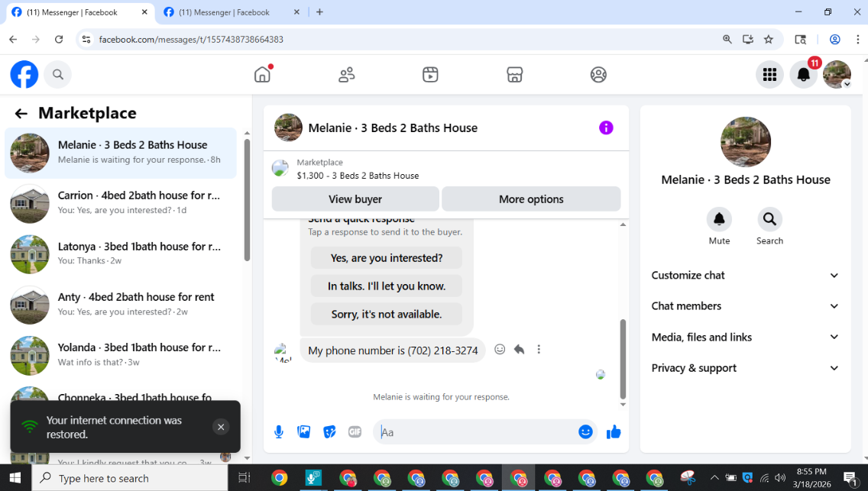Expand Media, files and links section

pos(745,338)
